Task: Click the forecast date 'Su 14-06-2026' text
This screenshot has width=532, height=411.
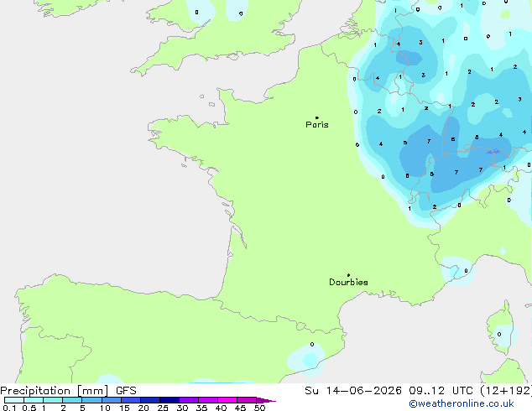Action: (x=353, y=391)
